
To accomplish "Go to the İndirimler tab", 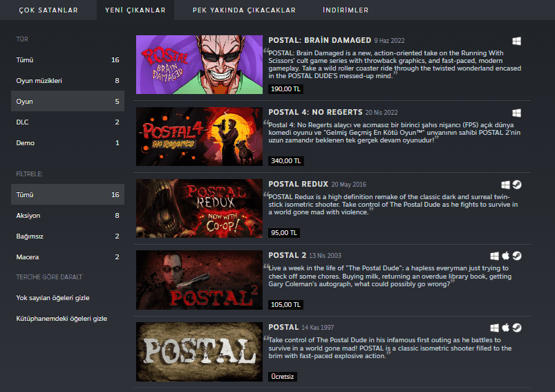I will click(x=345, y=10).
